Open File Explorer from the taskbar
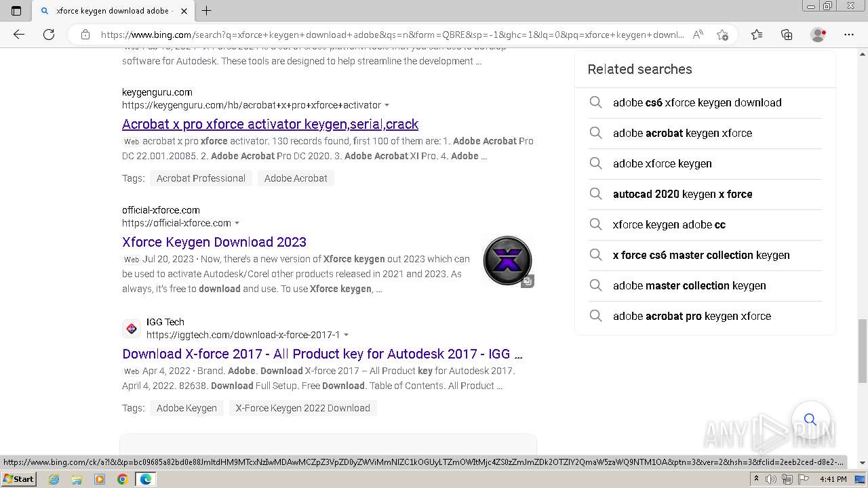868x488 pixels. (77, 479)
